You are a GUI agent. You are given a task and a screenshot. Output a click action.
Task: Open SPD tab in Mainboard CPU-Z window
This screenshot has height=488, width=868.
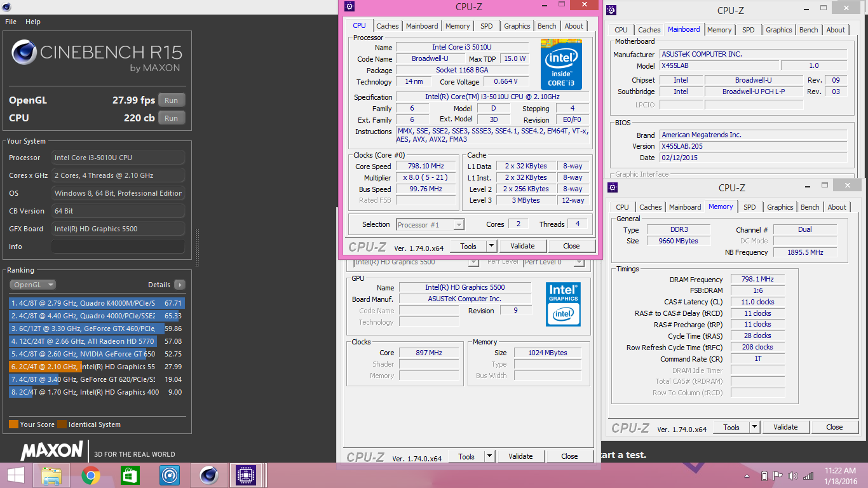(749, 30)
